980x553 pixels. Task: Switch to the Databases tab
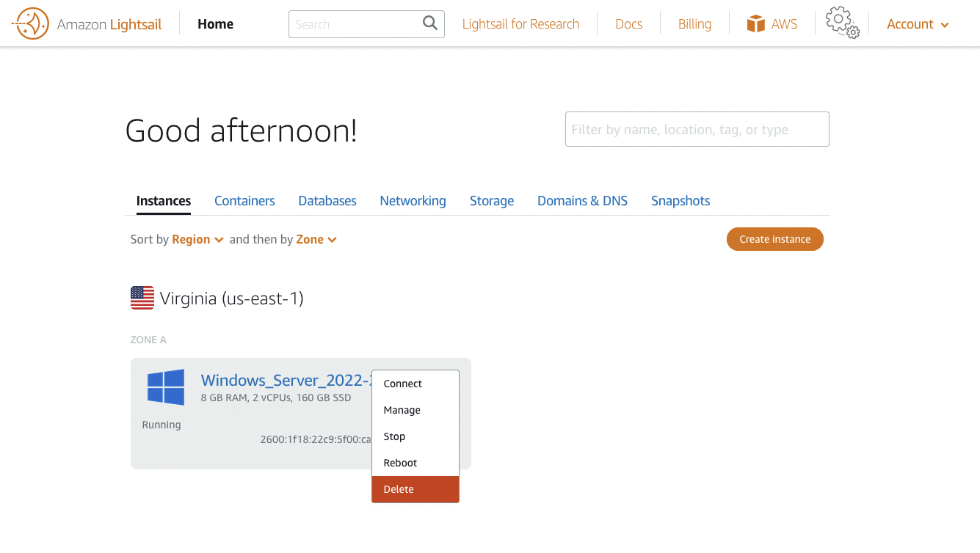tap(327, 201)
